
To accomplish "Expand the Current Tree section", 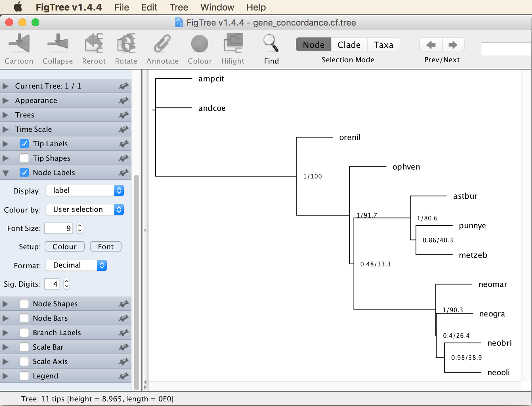I will pyautogui.click(x=5, y=86).
